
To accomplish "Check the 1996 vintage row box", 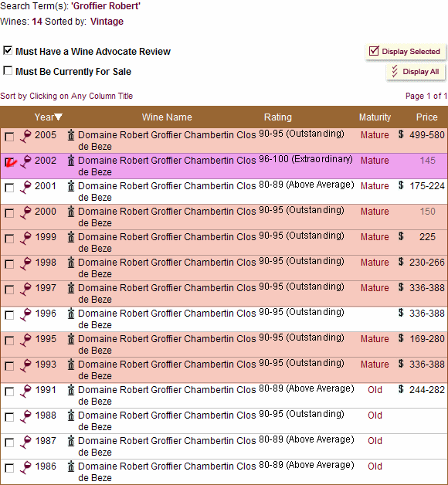I will (9, 316).
